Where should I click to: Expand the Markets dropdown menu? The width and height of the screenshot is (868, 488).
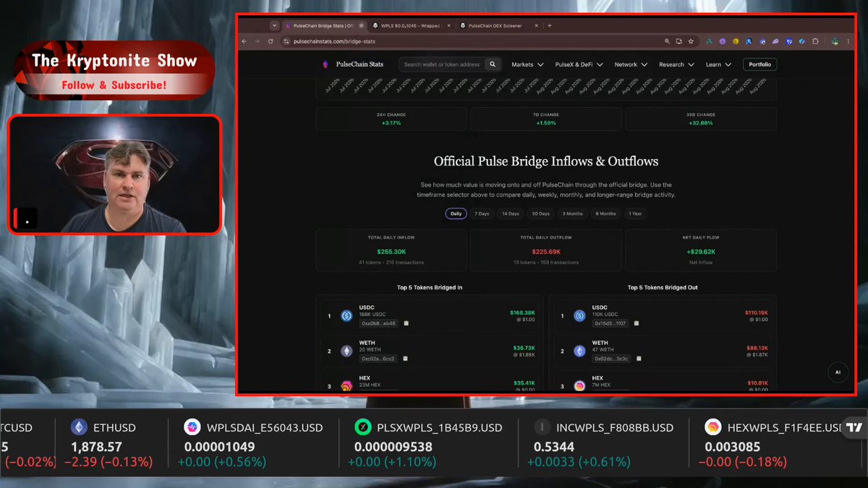click(x=527, y=64)
